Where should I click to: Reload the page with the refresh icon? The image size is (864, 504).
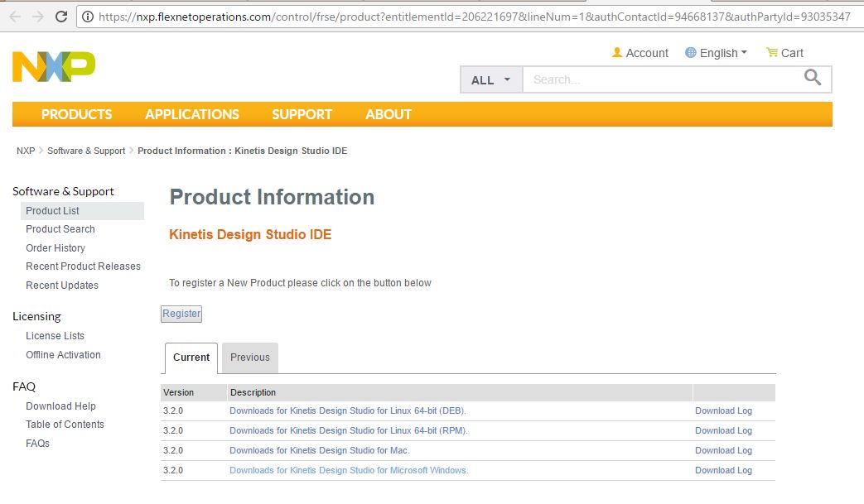tap(61, 17)
